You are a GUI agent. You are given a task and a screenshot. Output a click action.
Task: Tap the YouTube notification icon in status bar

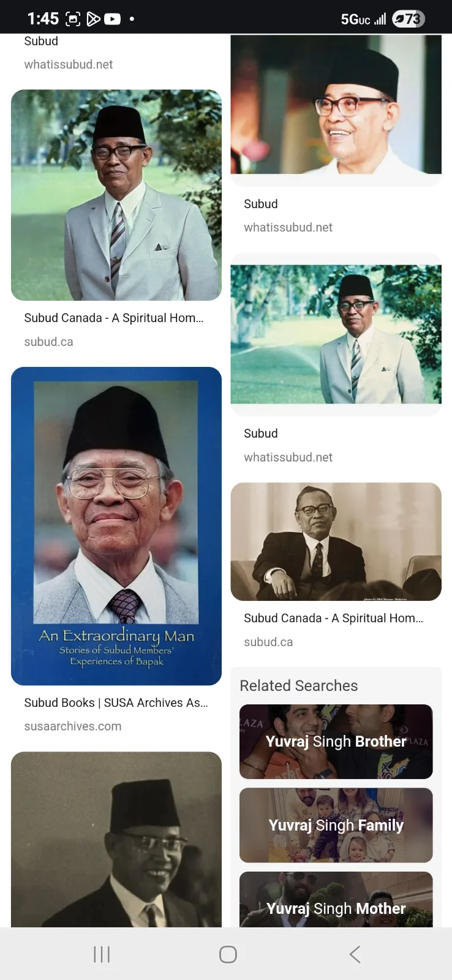[x=113, y=19]
